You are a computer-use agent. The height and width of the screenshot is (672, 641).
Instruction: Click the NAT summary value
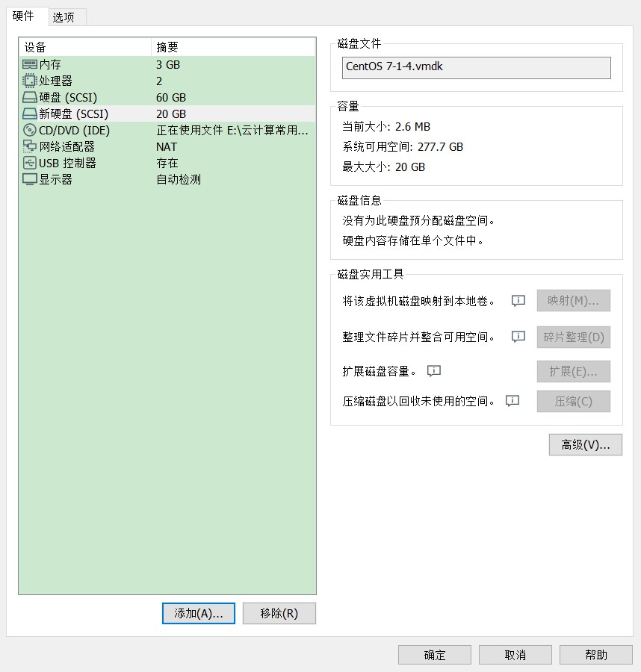[167, 146]
